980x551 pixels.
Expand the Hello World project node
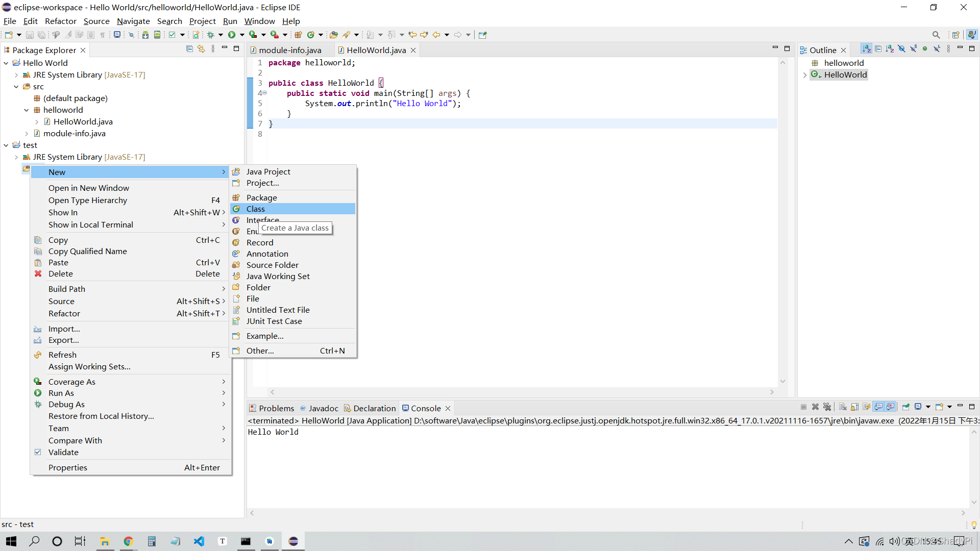6,63
